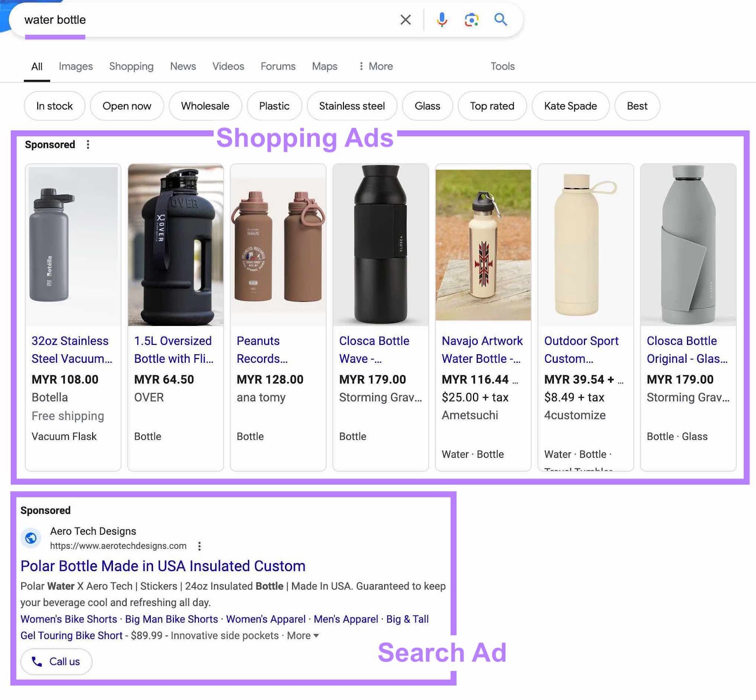Image resolution: width=756 pixels, height=700 pixels.
Task: Open the three-dot menu beside aerotechdesigns.com
Action: pyautogui.click(x=199, y=546)
